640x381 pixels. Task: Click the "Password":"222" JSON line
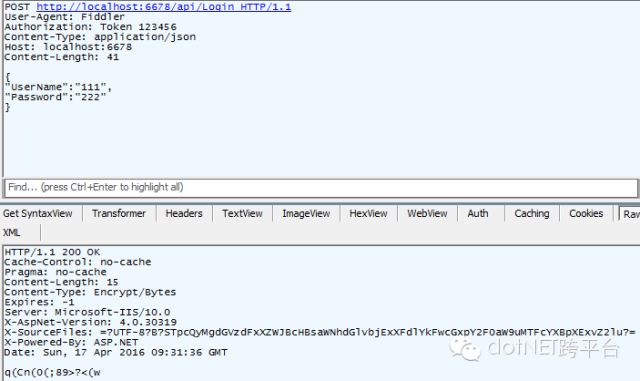pyautogui.click(x=56, y=97)
